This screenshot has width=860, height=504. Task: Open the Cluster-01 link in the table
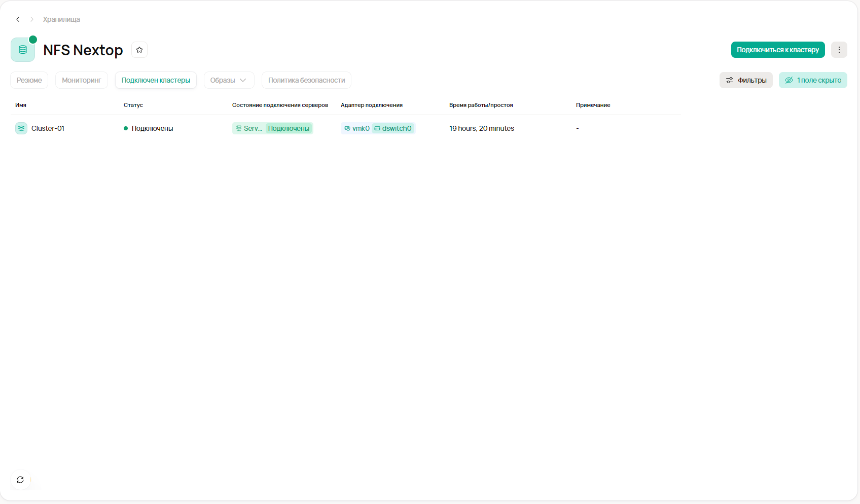(x=48, y=128)
